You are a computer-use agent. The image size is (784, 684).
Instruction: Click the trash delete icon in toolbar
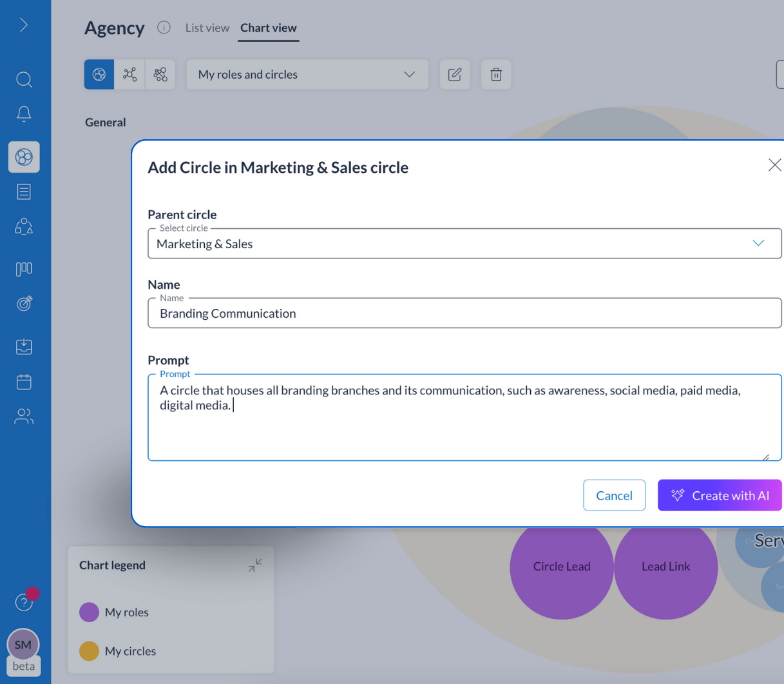(x=496, y=74)
